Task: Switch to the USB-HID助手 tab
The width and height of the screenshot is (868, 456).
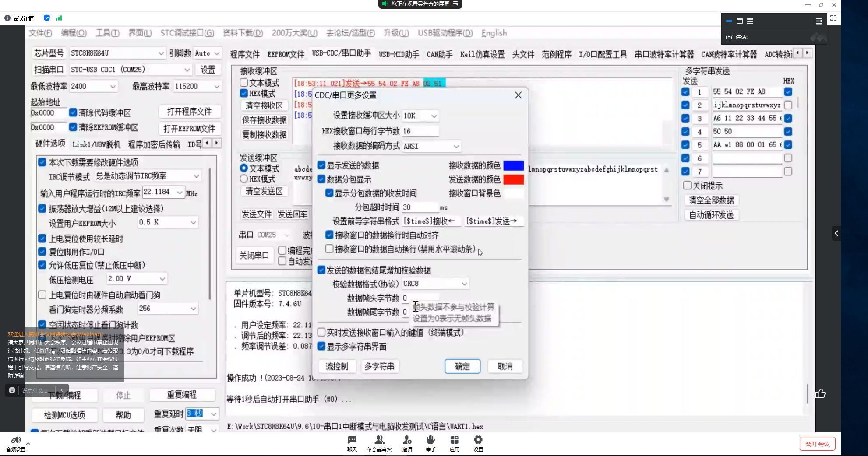Action: point(399,54)
